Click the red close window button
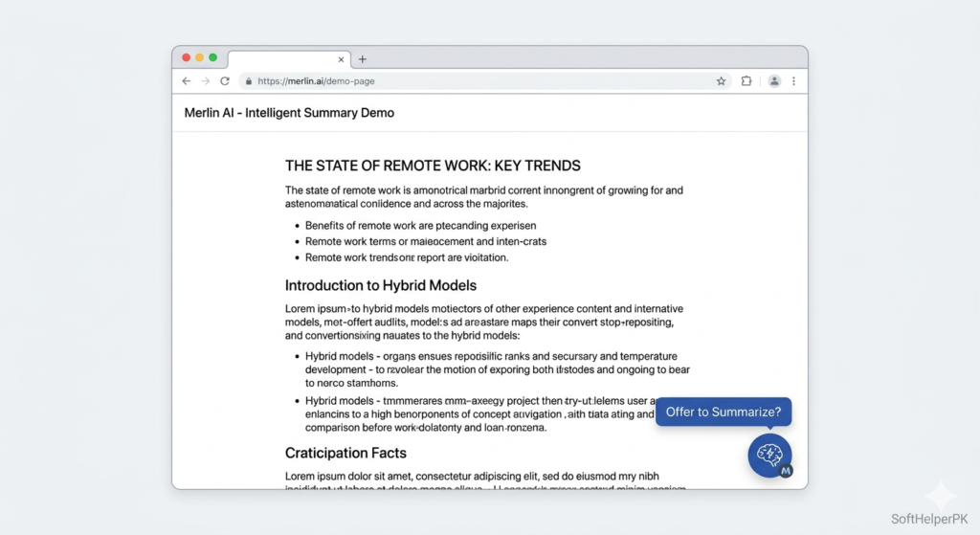 point(187,57)
